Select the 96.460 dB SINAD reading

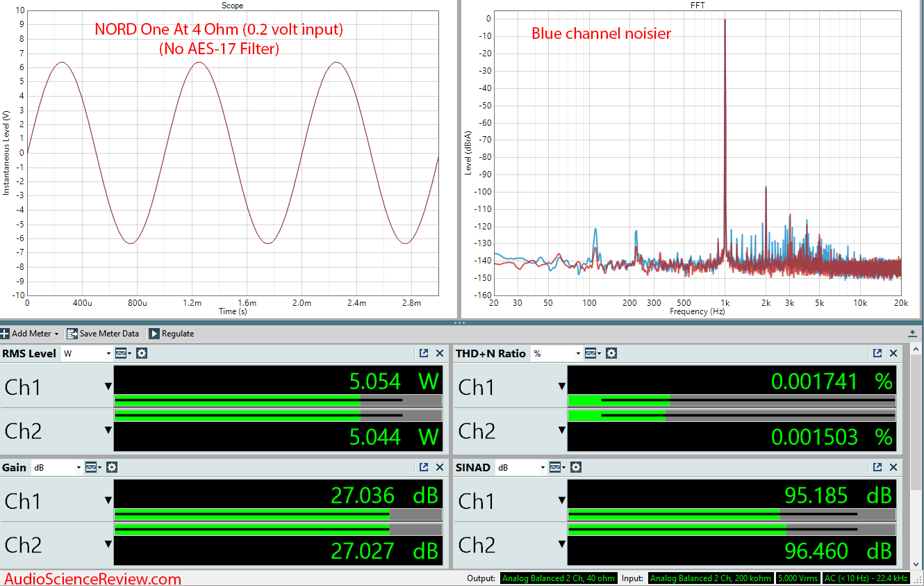[x=838, y=551]
